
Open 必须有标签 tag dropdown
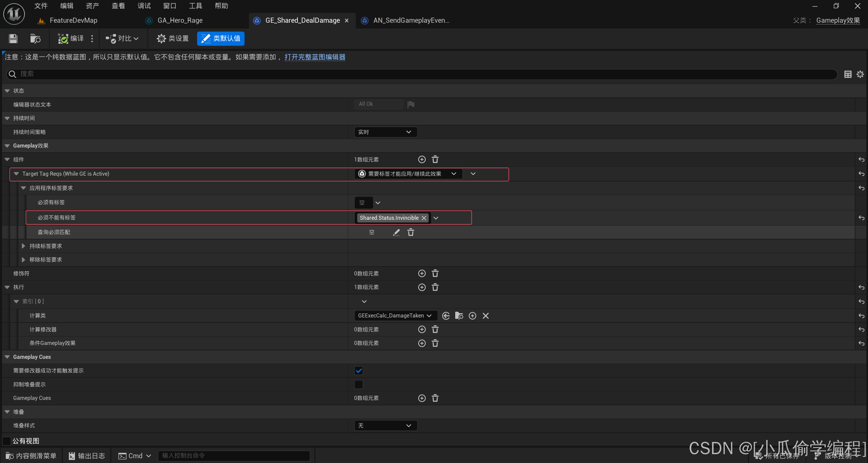click(378, 203)
